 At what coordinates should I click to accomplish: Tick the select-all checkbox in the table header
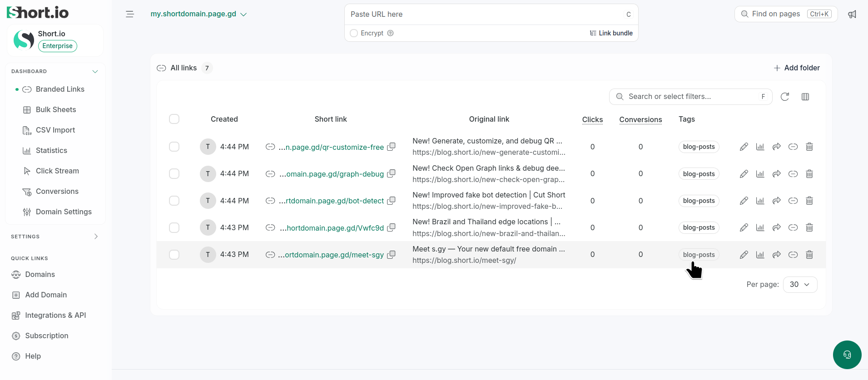tap(174, 119)
